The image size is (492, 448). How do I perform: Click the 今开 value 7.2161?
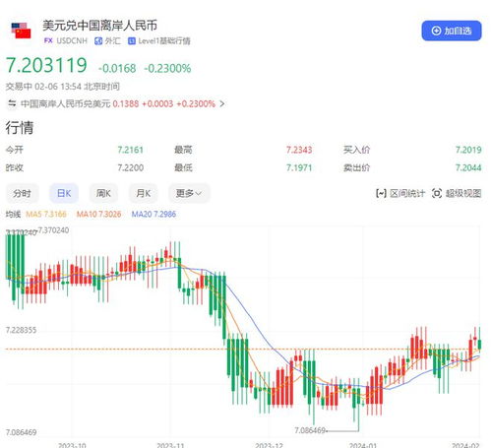pyautogui.click(x=130, y=150)
